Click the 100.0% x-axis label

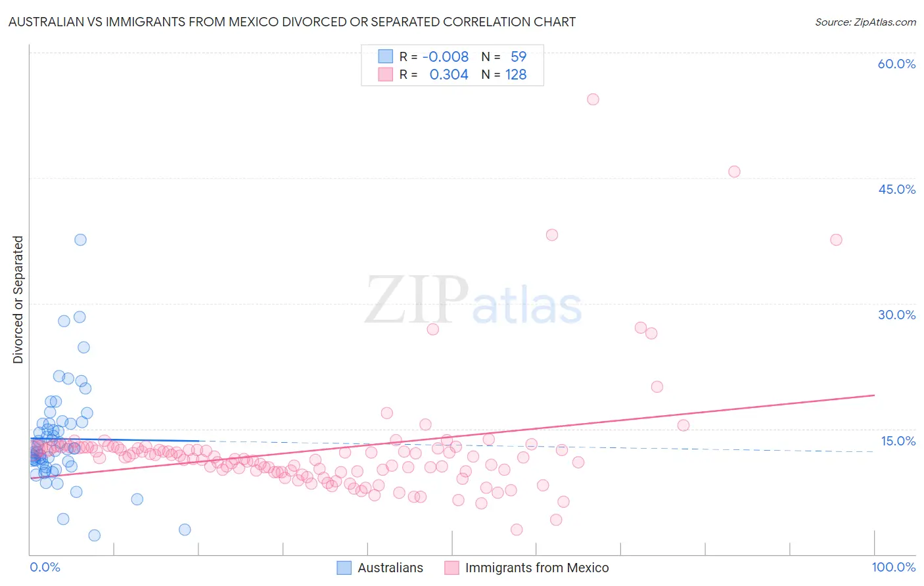click(x=894, y=567)
